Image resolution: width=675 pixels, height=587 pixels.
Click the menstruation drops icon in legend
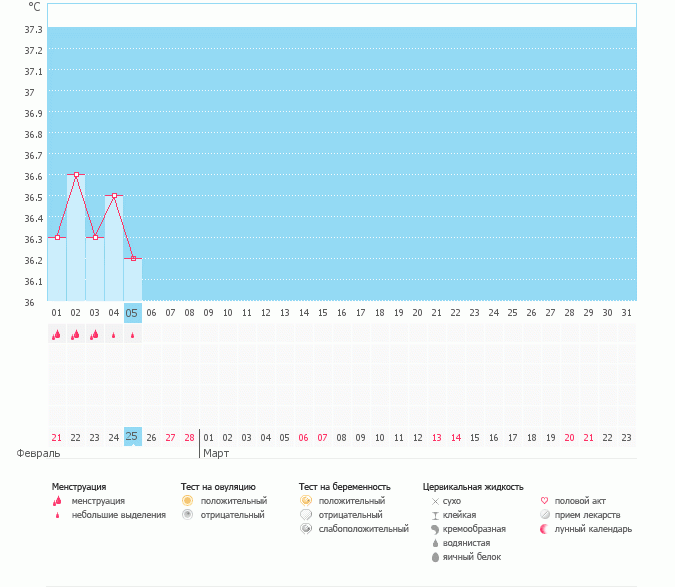click(x=57, y=501)
